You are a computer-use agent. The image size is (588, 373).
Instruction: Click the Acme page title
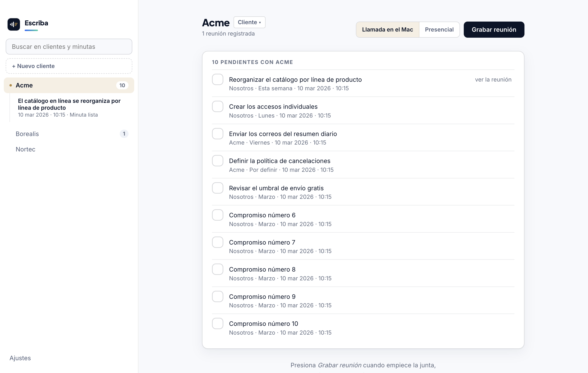pos(216,23)
